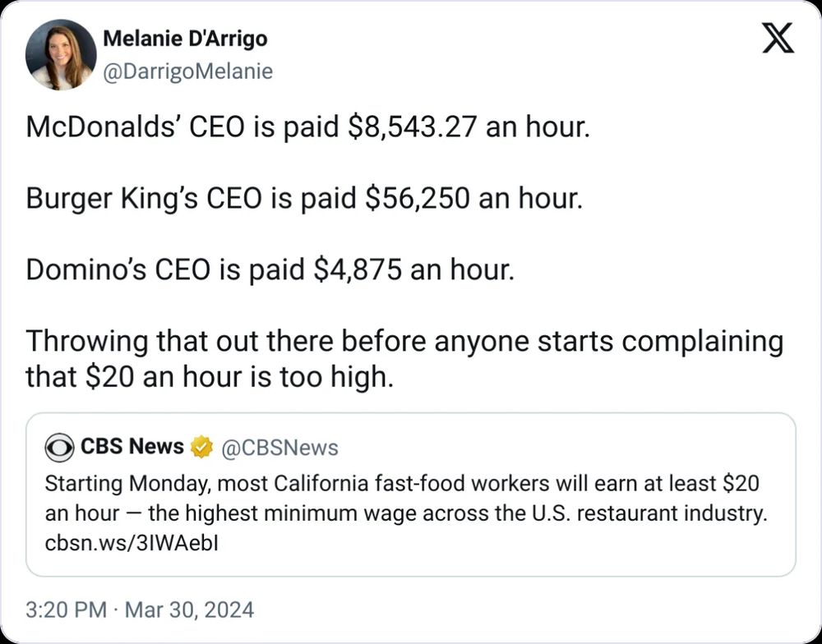Click the McDonalds' CEO pay line
Viewport: 822px width, 644px height.
[308, 127]
